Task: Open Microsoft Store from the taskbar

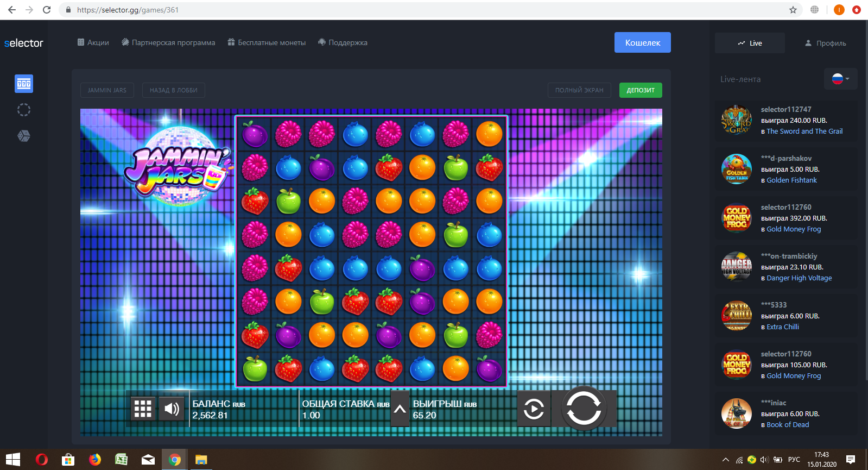Action: (x=68, y=460)
